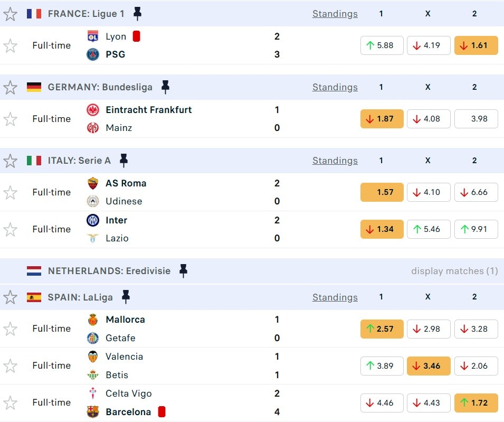Open LaLiga Standings link
504x422 pixels.
pyautogui.click(x=335, y=297)
